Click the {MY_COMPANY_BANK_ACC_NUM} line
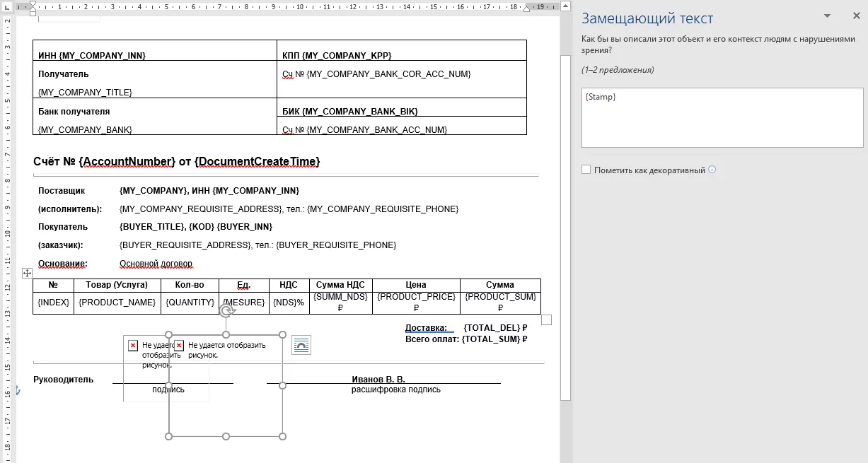Screen dimensions: 868x463 [x=365, y=130]
